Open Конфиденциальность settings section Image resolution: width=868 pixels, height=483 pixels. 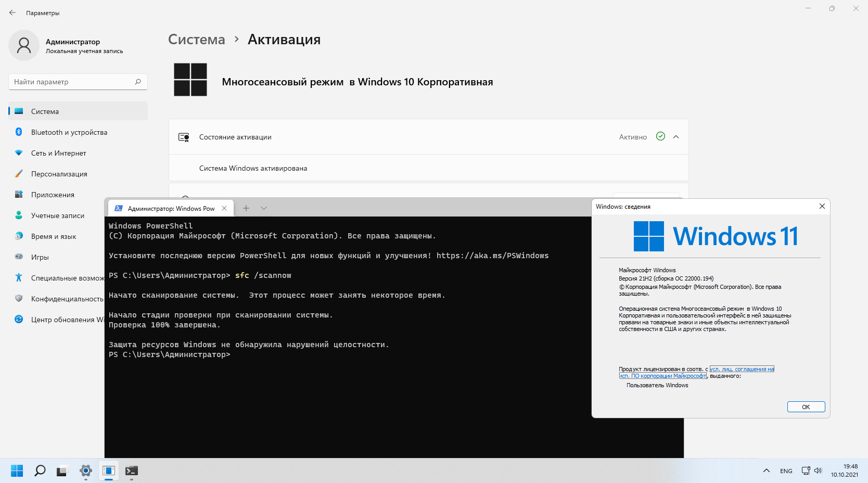[x=56, y=299]
